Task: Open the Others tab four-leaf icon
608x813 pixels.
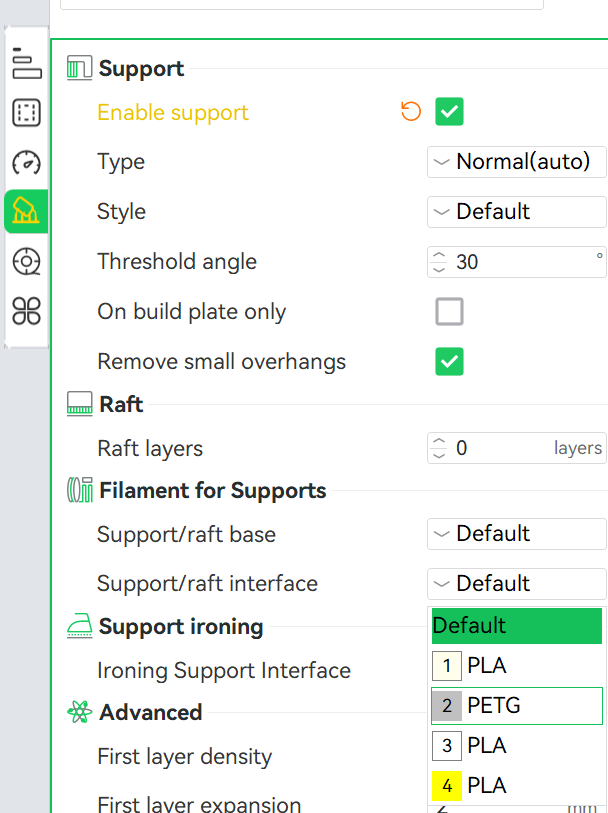Action: pyautogui.click(x=26, y=311)
